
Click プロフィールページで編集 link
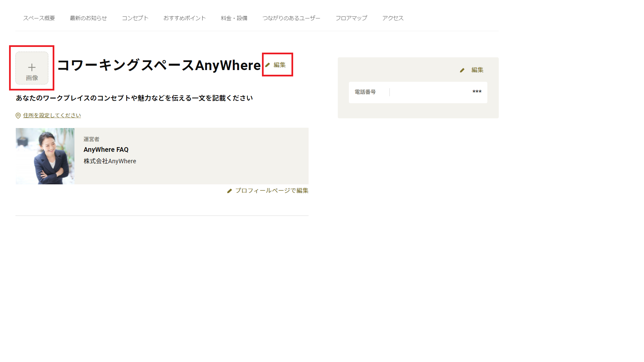[272, 191]
